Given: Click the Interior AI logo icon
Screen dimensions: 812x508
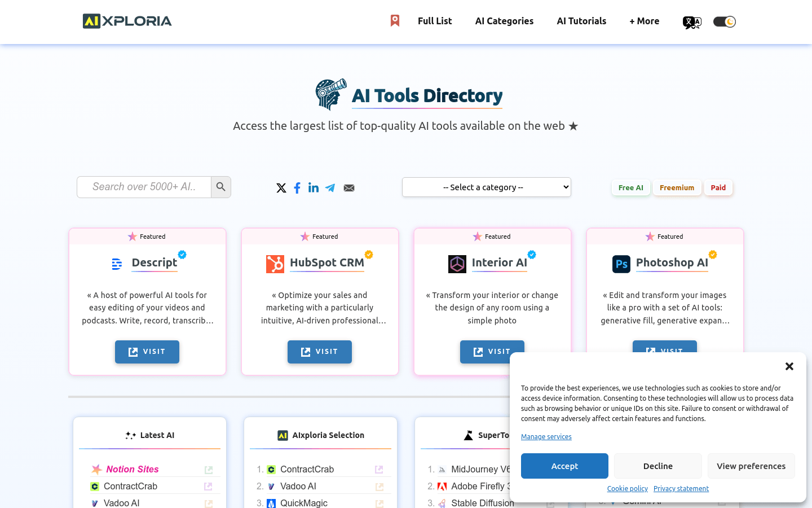Looking at the screenshot, I should (457, 264).
